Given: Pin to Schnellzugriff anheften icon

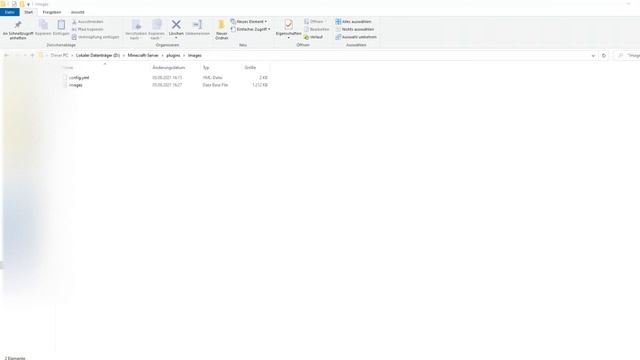Looking at the screenshot, I should 18,25.
